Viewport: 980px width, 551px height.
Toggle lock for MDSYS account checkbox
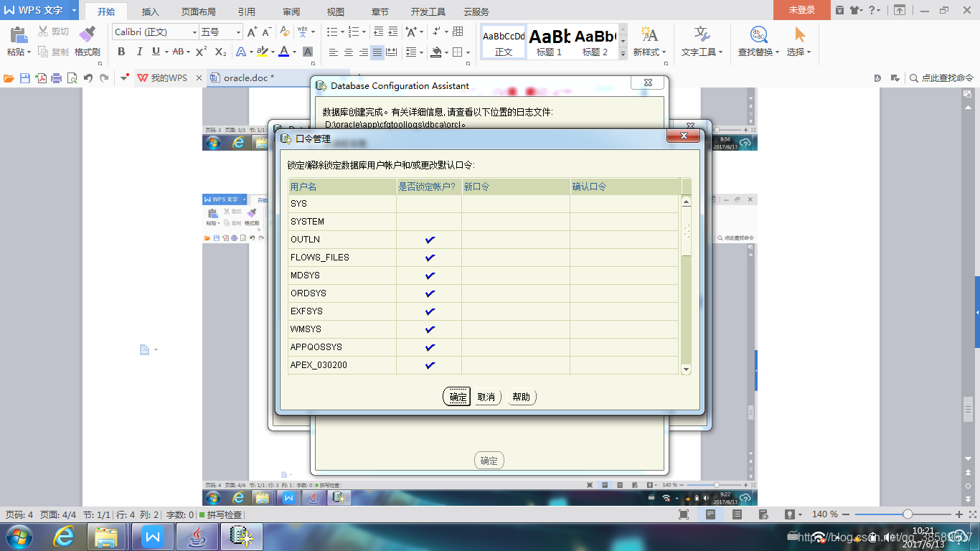pyautogui.click(x=430, y=275)
